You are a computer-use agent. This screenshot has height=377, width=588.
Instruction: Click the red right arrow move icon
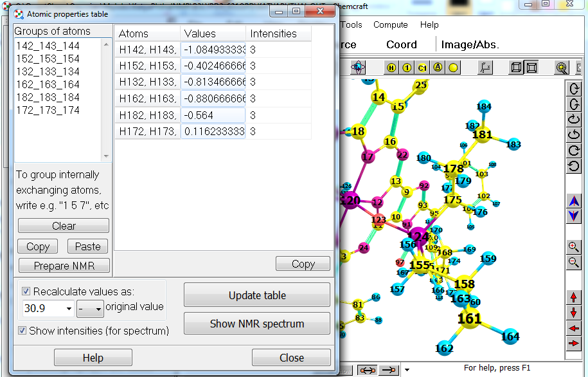coord(574,344)
